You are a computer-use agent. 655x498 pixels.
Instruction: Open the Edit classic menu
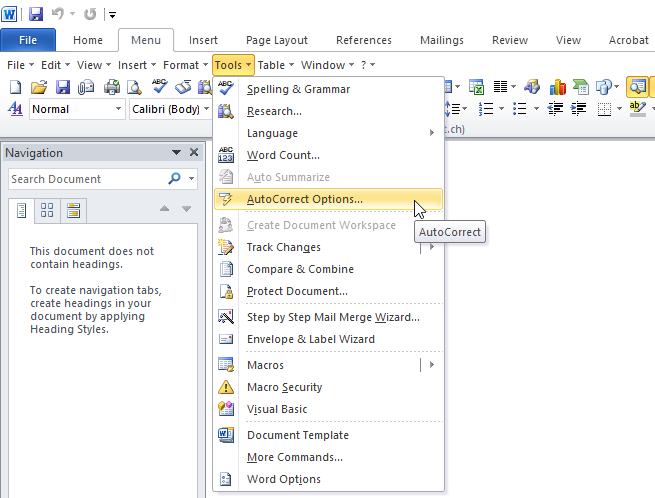[x=55, y=65]
